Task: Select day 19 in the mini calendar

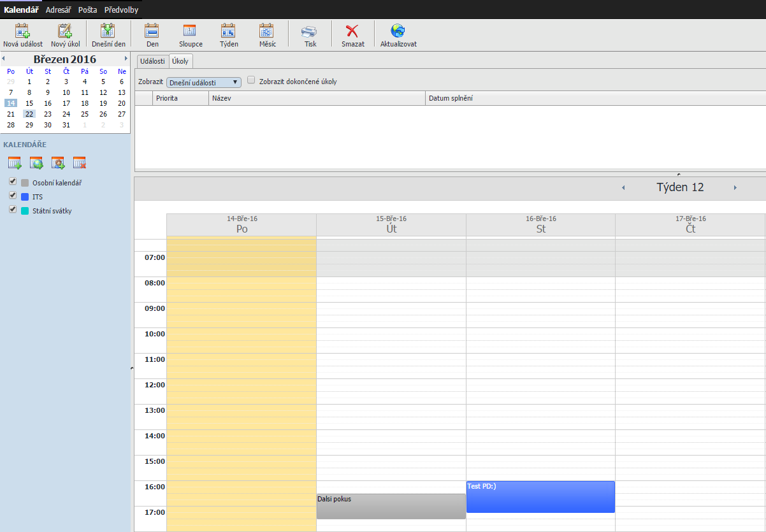Action: (103, 103)
